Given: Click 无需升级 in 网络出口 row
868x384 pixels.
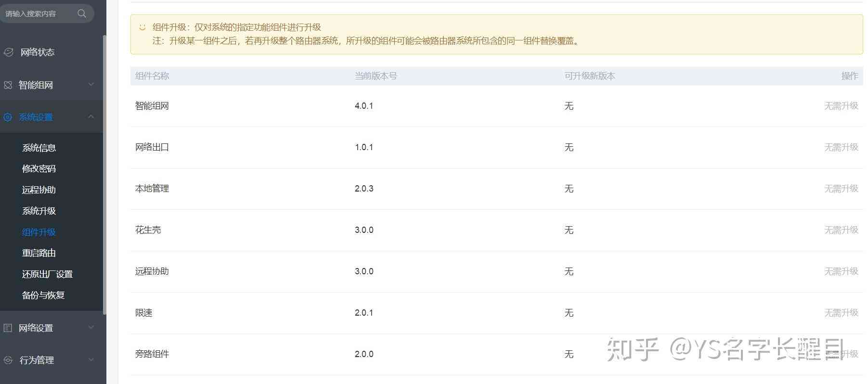Looking at the screenshot, I should click(x=841, y=147).
